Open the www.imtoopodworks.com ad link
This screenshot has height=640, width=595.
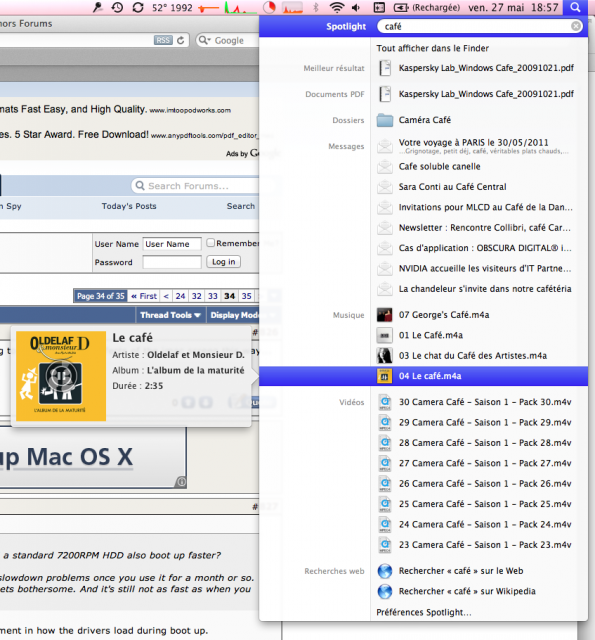[190, 110]
